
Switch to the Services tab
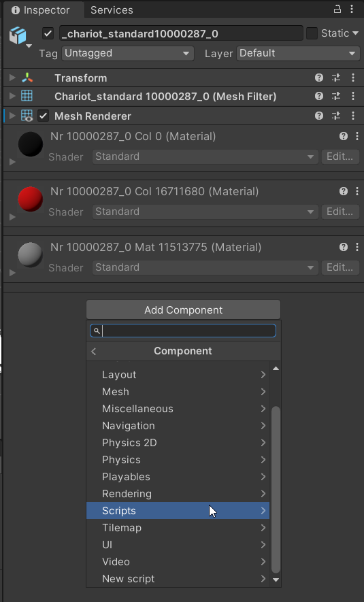coord(112,10)
